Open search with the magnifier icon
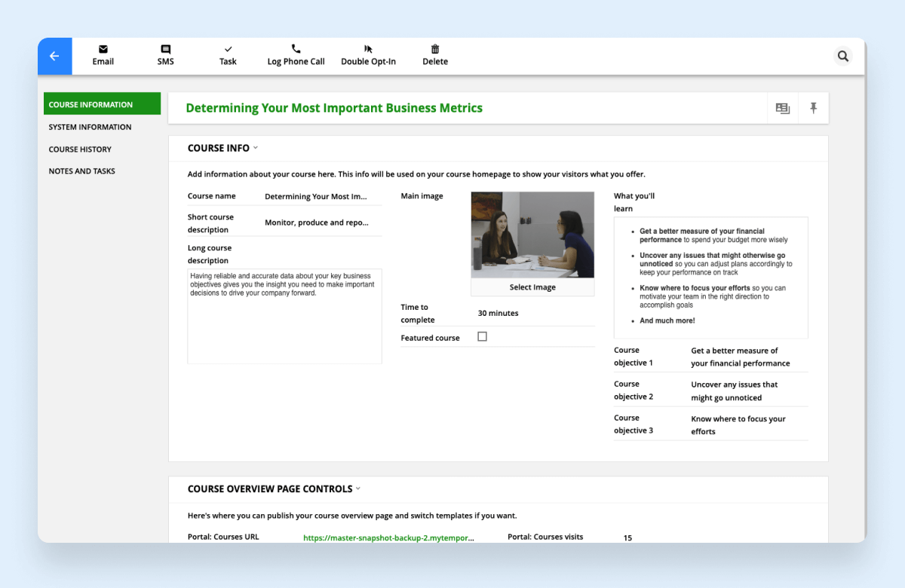The width and height of the screenshot is (905, 588). pos(843,57)
